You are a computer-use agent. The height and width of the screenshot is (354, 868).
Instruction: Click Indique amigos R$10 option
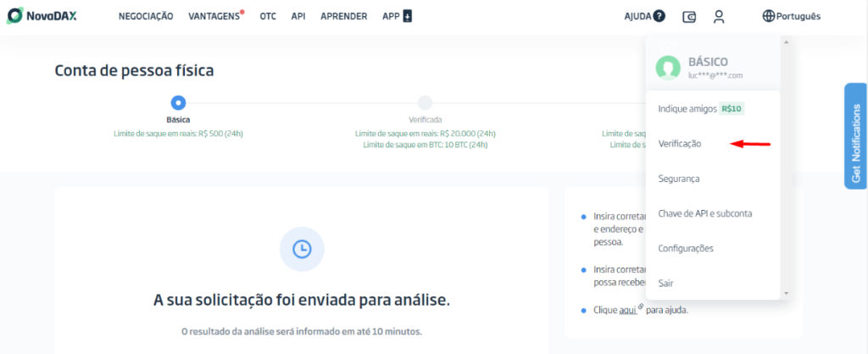tap(700, 108)
